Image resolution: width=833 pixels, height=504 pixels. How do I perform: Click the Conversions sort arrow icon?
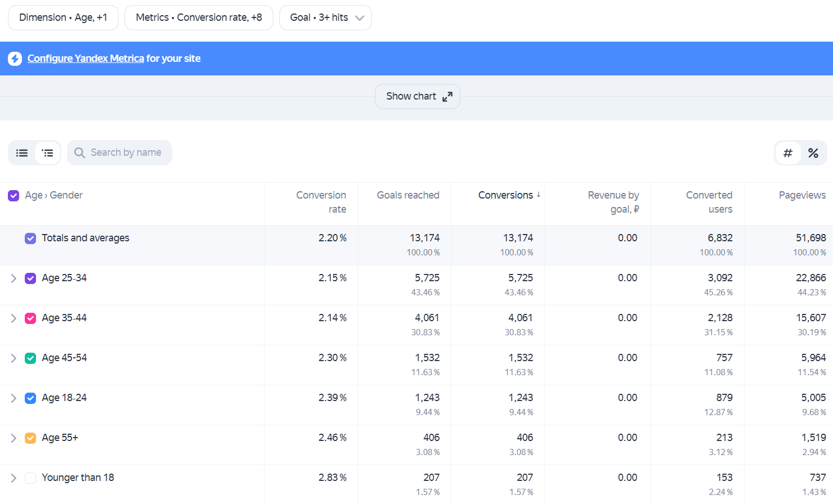[539, 195]
